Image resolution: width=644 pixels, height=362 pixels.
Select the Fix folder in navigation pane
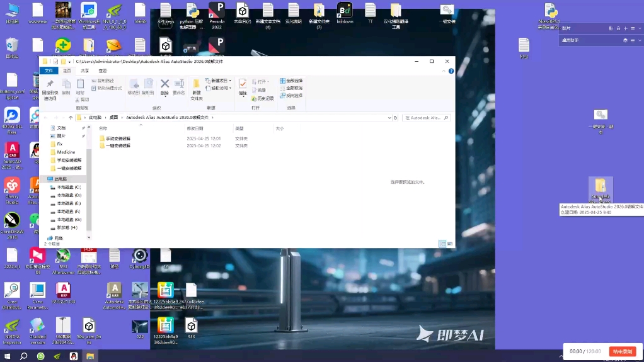click(x=60, y=144)
